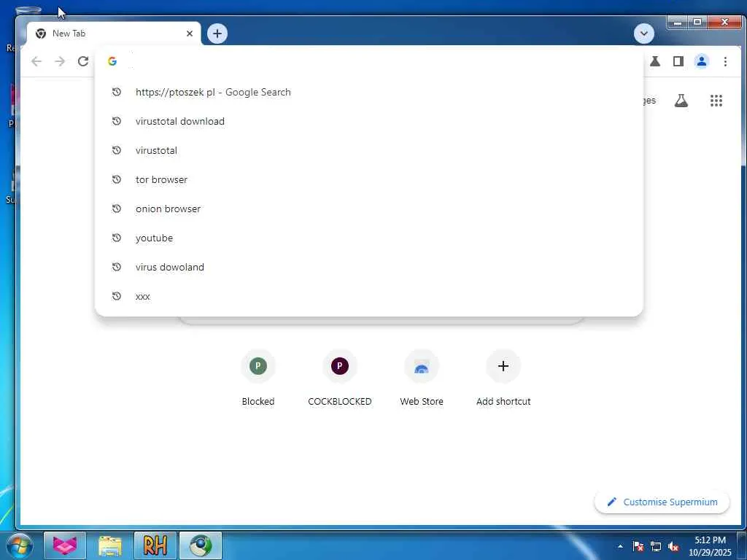Reload the current page
The image size is (747, 560).
[x=83, y=61]
